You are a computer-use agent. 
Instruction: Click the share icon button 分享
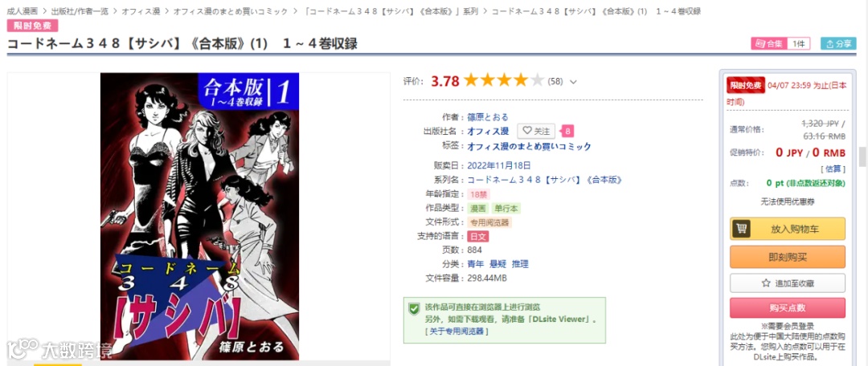(x=838, y=43)
